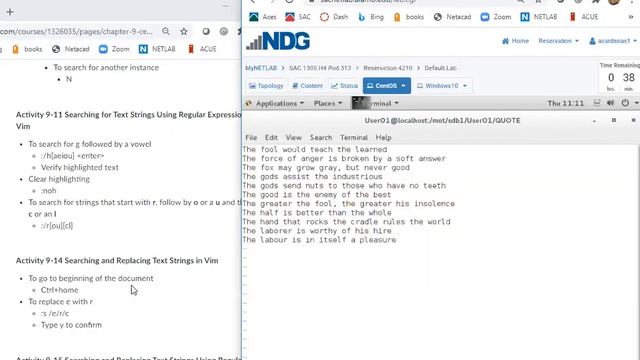Image resolution: width=640 pixels, height=360 pixels.
Task: Click the text ':noh' in left page
Action: [x=49, y=191]
